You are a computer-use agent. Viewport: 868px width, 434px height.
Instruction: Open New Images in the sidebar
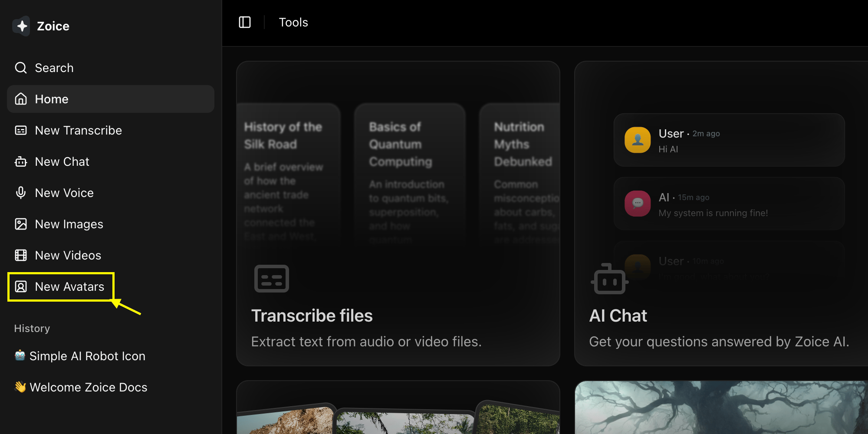click(111, 224)
